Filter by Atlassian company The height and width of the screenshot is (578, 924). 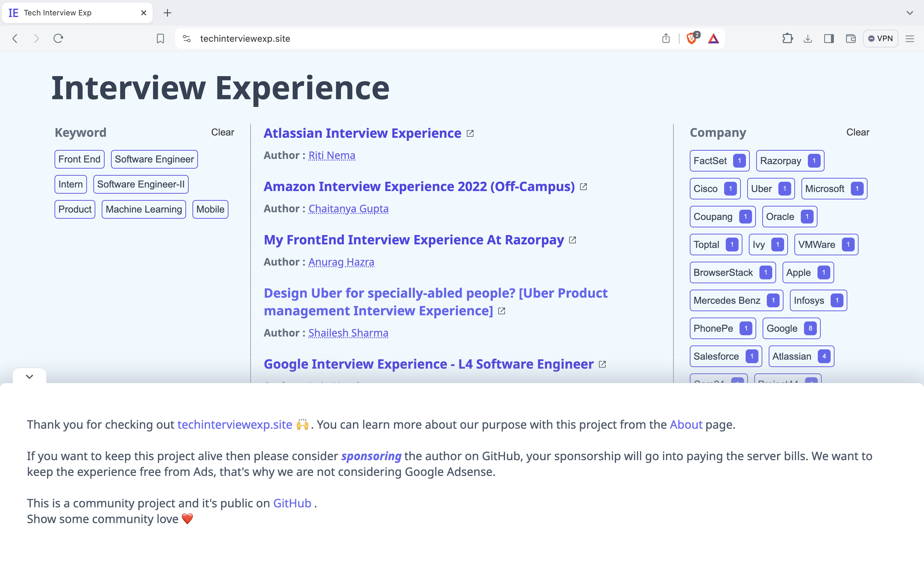(801, 356)
